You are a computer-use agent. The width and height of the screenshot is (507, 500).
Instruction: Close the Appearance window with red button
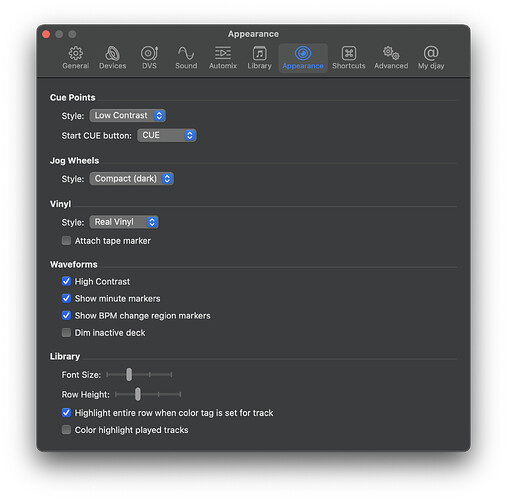coord(46,34)
